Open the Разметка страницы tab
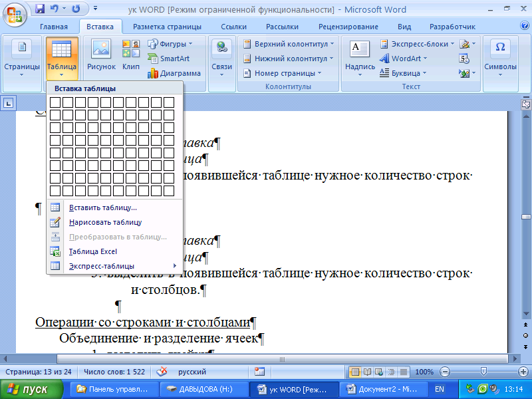Screen dimensions: 532x399 pos(167,27)
